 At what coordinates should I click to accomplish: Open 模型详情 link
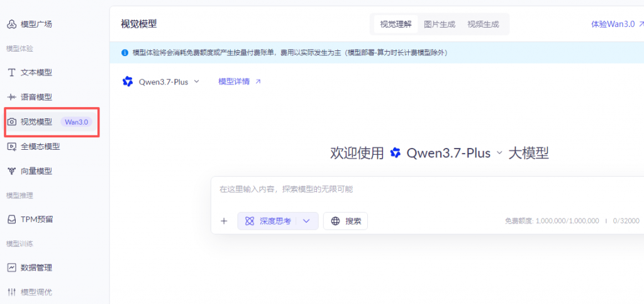(x=234, y=81)
